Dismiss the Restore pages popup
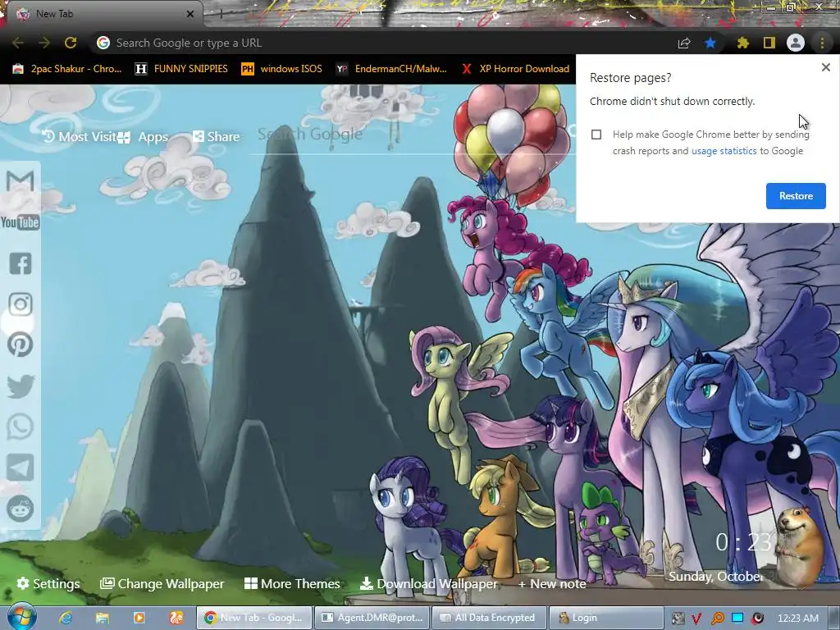Screen dimensions: 840x630 click(825, 67)
